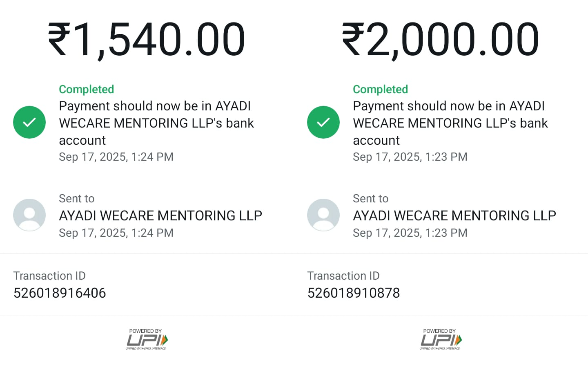Click the 'Sent to' label in the ₹1,540.00 receipt
Screen dimensions: 588x379
coord(77,199)
